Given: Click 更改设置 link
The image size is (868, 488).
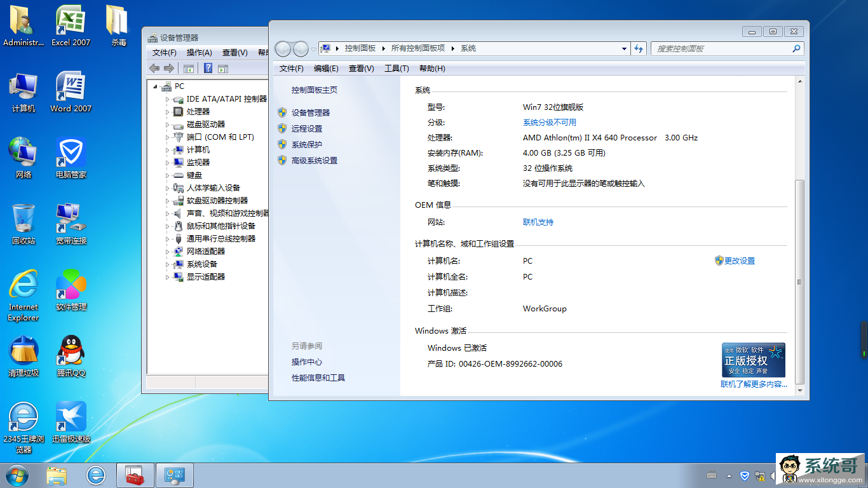Looking at the screenshot, I should pos(740,261).
